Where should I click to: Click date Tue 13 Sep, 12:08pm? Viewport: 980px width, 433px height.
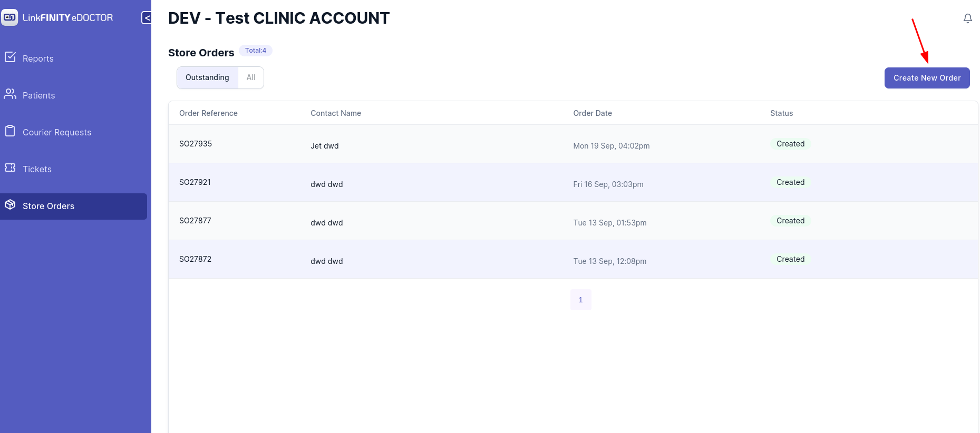pos(610,261)
